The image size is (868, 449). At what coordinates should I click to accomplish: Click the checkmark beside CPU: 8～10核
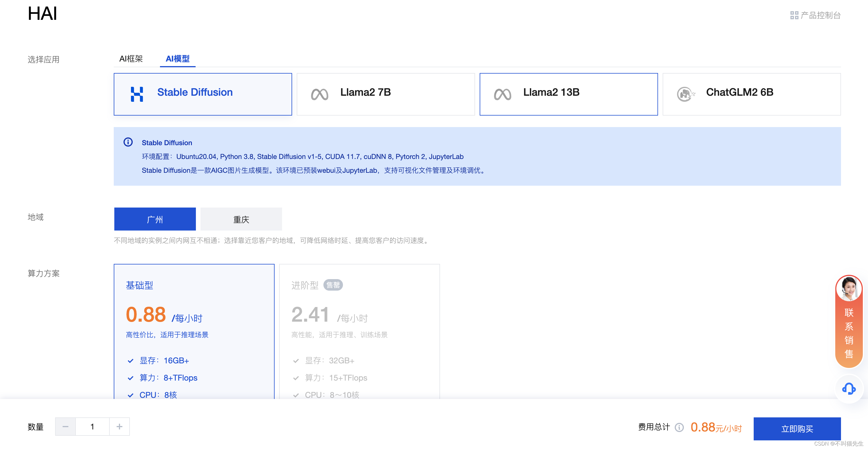(x=296, y=395)
